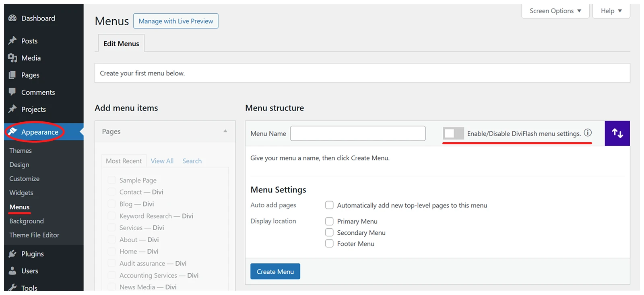Viewport: 644px width, 295px height.
Task: Click the purple up-down arrows icon
Action: tap(617, 133)
